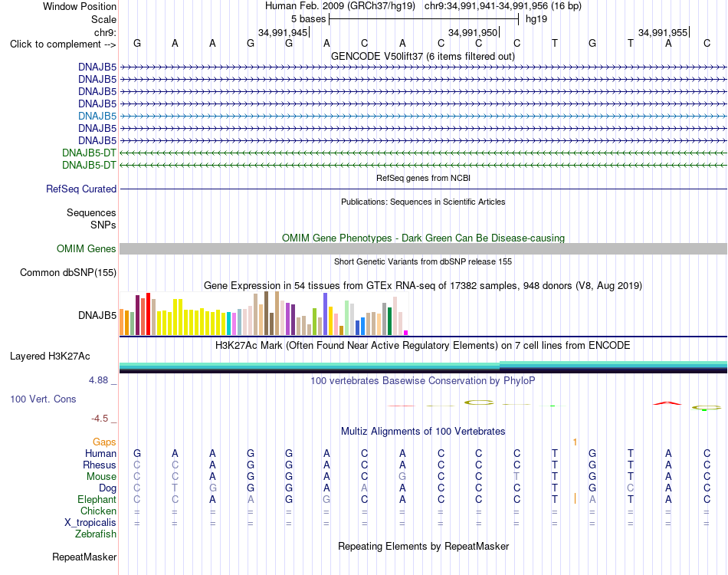Click the dark green bar in GTEx chart
The width and height of the screenshot is (728, 575).
coord(389,321)
